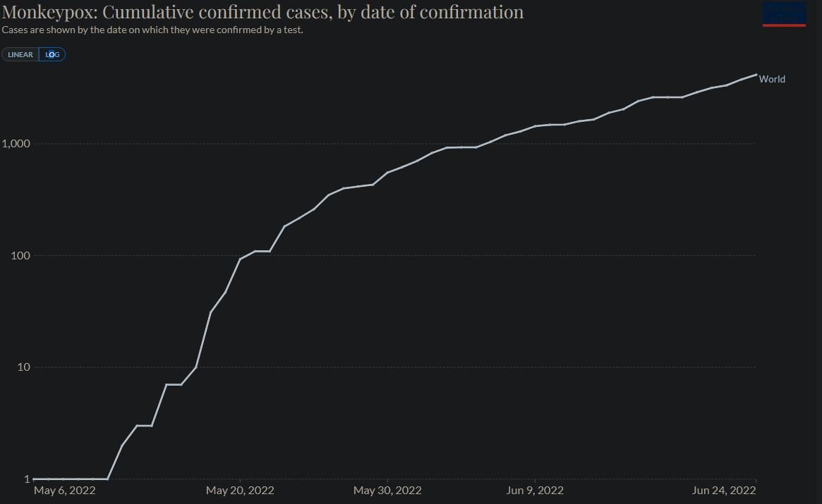Click the May 6, 2022 axis label
The width and height of the screenshot is (822, 504).
65,491
